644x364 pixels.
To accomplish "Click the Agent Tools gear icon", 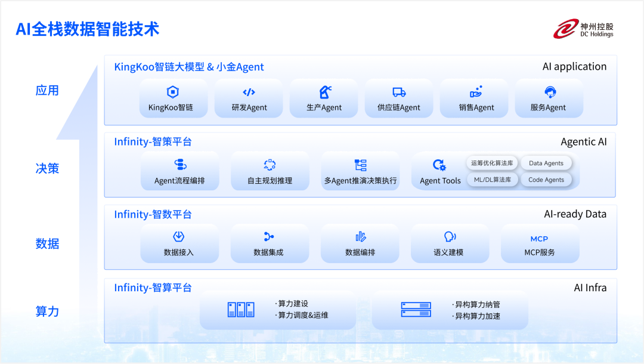I will [439, 165].
